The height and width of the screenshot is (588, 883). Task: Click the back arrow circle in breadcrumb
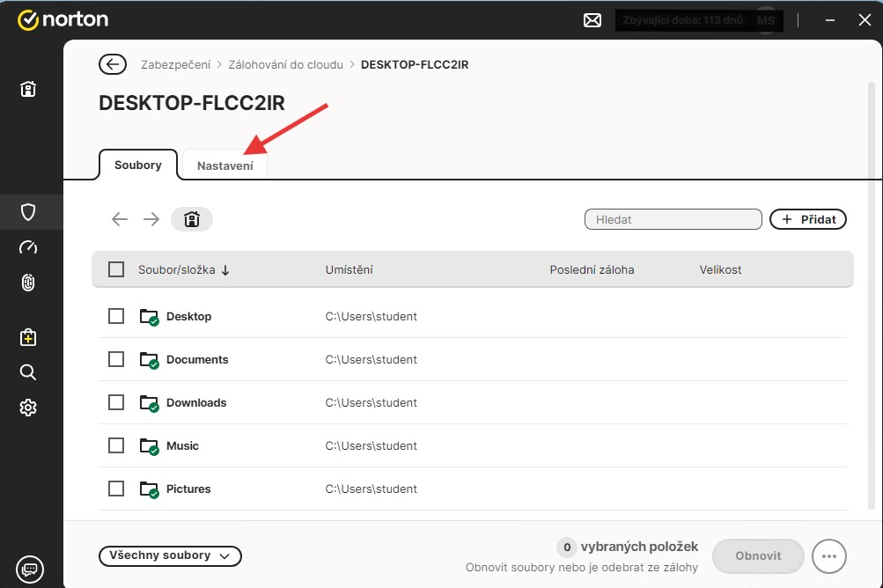(112, 64)
